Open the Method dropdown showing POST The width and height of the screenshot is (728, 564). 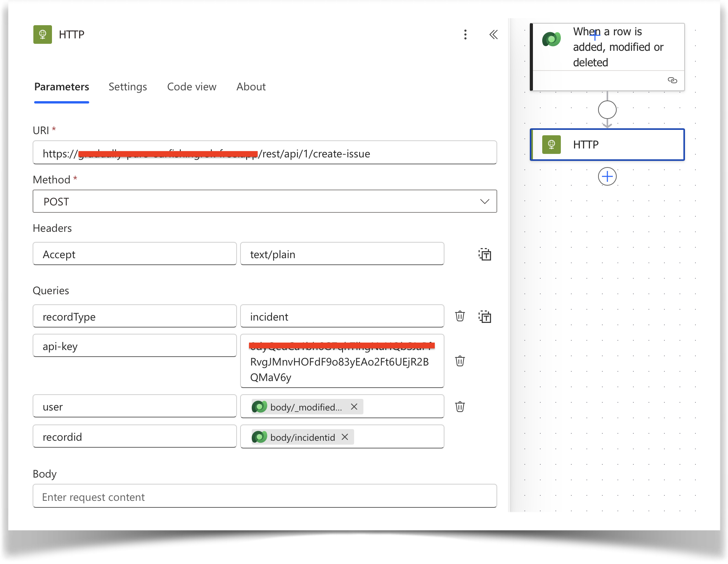click(265, 201)
